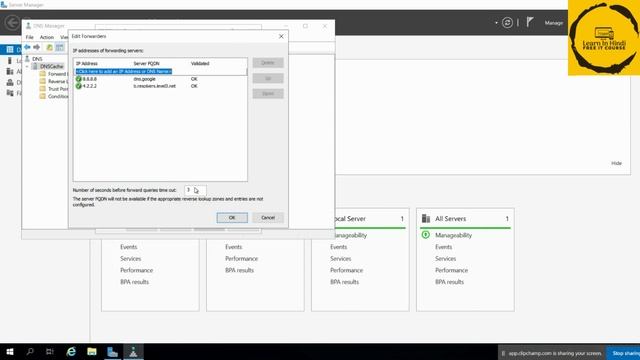Open Events in All Servers tile
This screenshot has height=360, width=640.
point(443,247)
